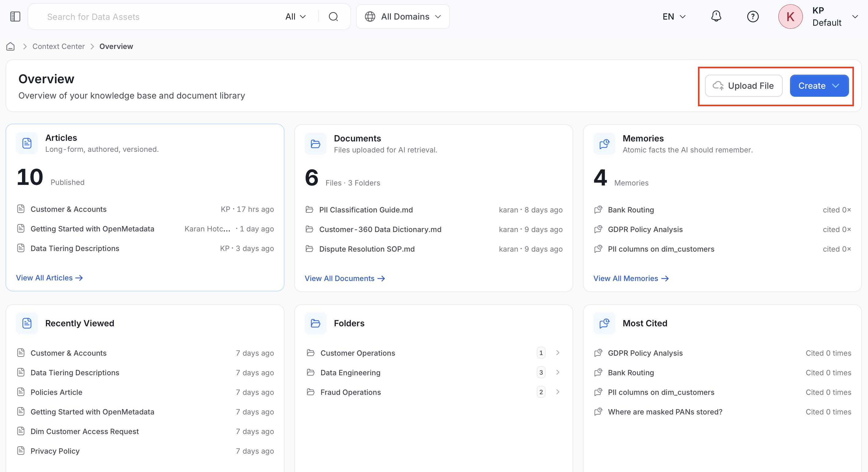Expand Data Engineering folder chevron
The height and width of the screenshot is (472, 868).
(558, 373)
